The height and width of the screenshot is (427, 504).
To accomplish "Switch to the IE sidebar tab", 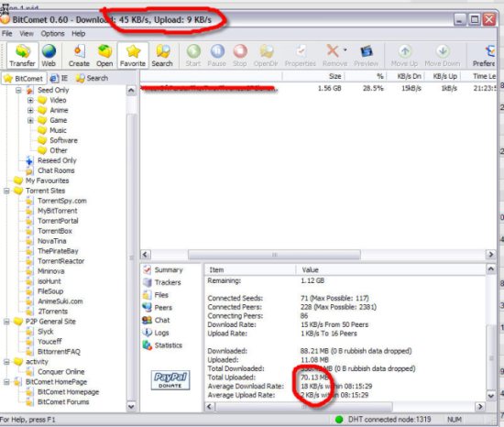I will [60, 78].
